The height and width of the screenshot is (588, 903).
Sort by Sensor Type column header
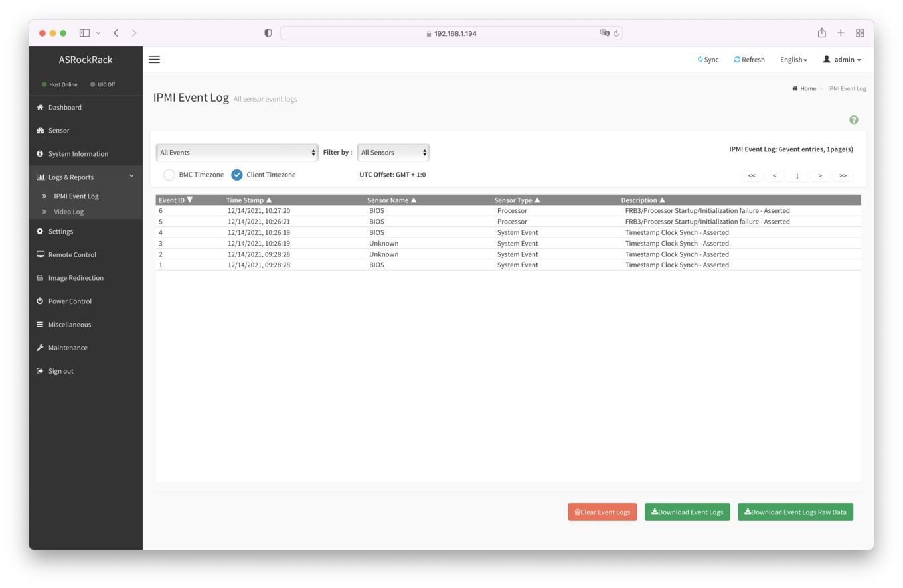(517, 200)
